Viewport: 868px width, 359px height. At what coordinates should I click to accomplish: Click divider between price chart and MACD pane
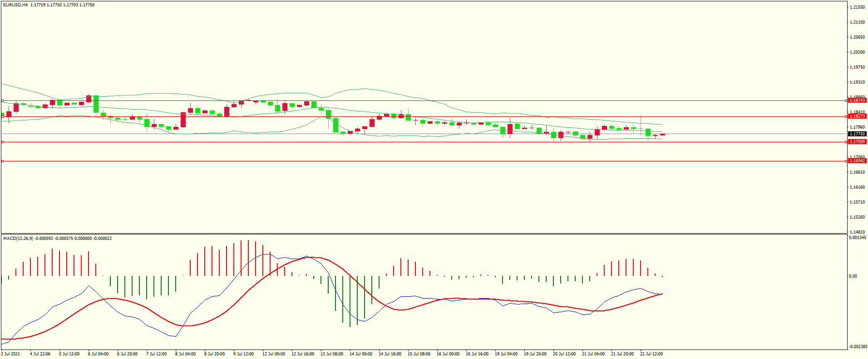click(424, 234)
